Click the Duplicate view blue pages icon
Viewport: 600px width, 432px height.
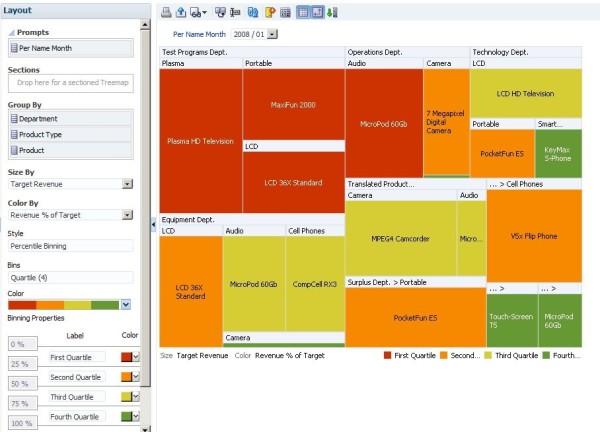tap(253, 12)
